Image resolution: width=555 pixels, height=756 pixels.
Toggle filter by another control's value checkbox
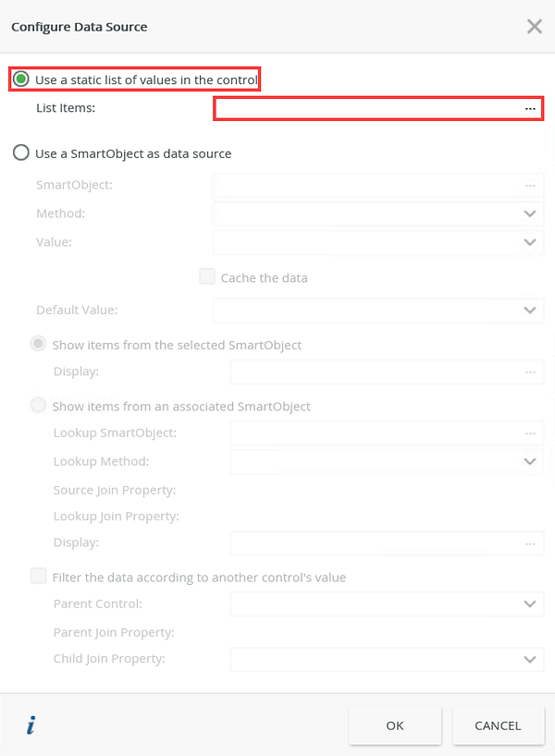(x=39, y=576)
